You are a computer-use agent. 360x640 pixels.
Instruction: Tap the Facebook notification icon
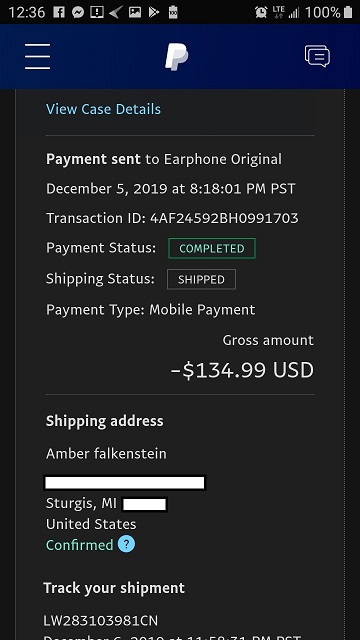coord(59,12)
